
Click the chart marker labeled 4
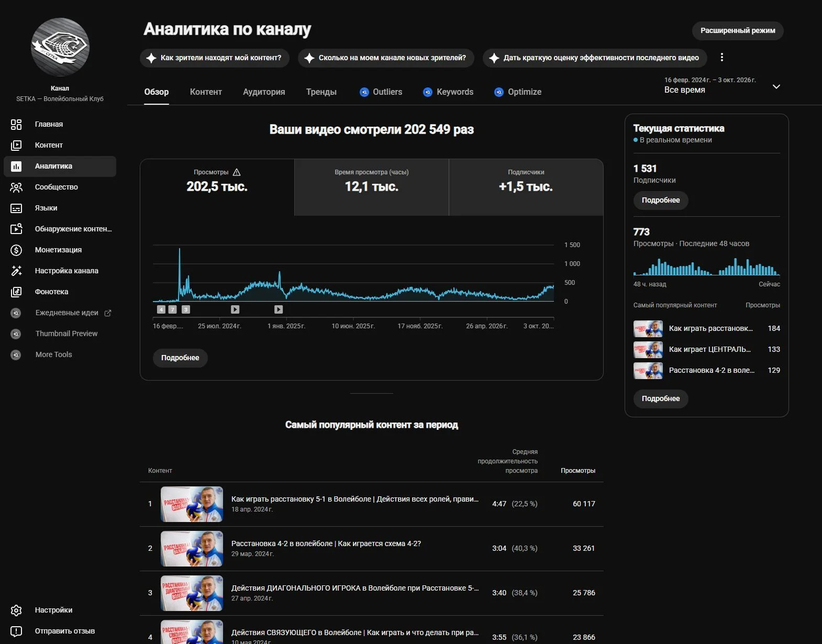tap(161, 309)
